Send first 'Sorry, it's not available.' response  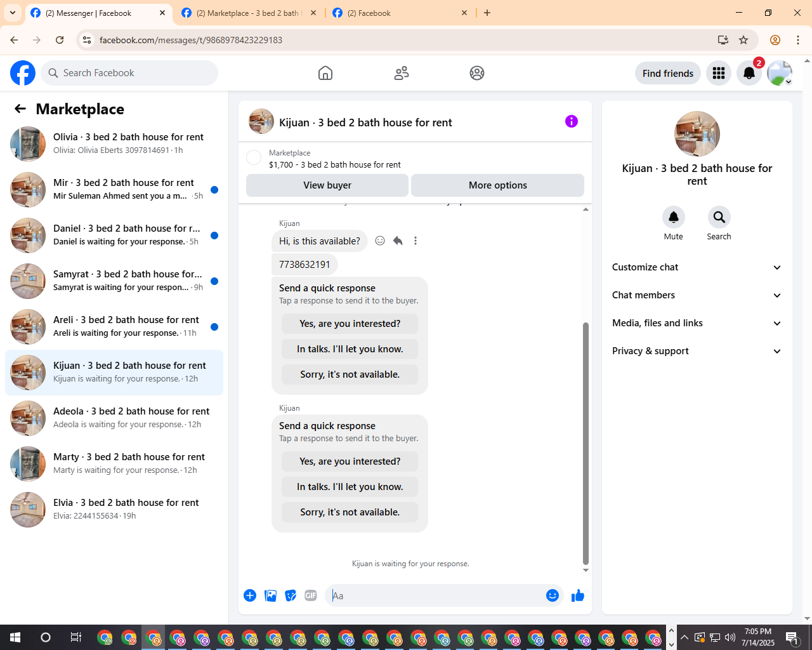tap(350, 375)
